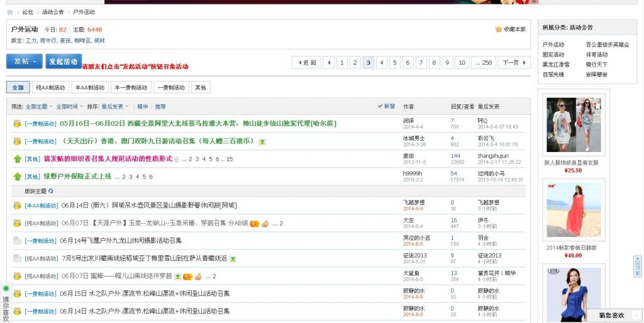Click the previous page arrow left of page 1
The image size is (644, 323).
click(x=328, y=62)
